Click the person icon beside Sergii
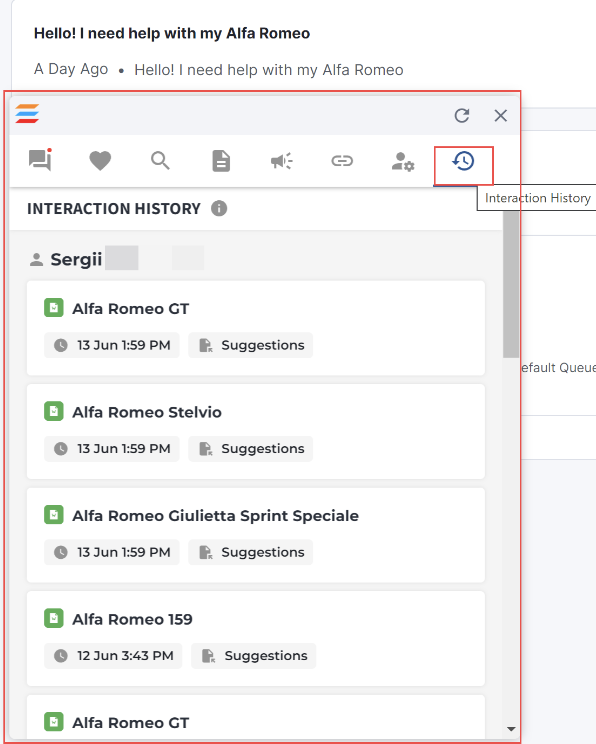This screenshot has height=744, width=596. point(37,260)
